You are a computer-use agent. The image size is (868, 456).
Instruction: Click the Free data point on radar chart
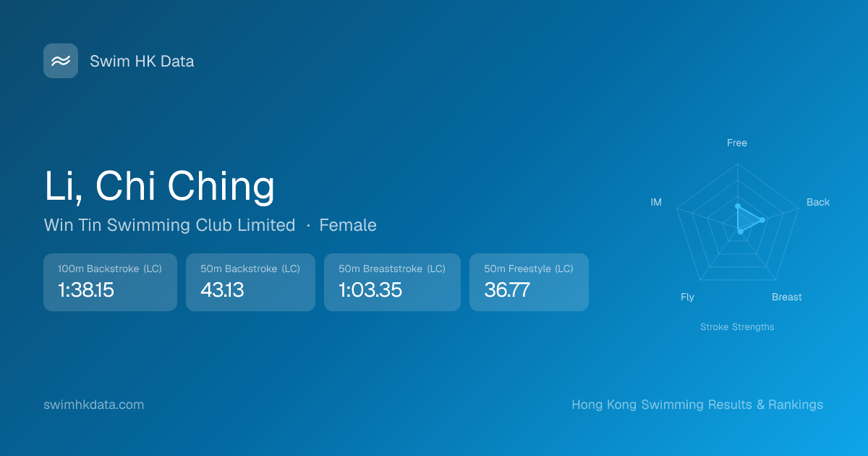[737, 206]
